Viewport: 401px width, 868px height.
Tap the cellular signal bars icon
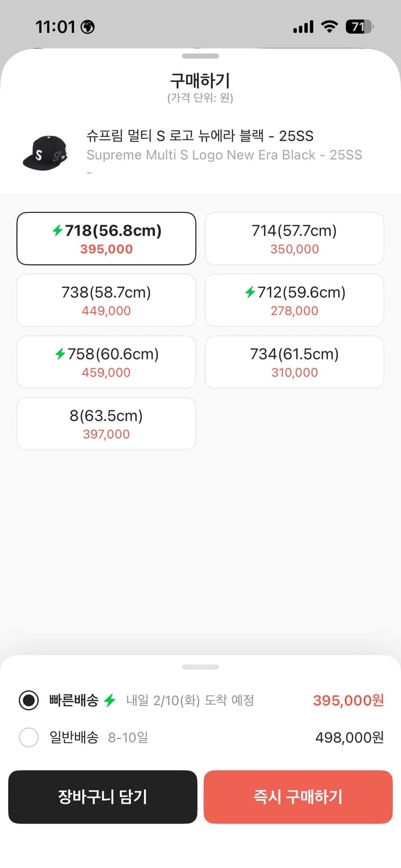point(303,27)
